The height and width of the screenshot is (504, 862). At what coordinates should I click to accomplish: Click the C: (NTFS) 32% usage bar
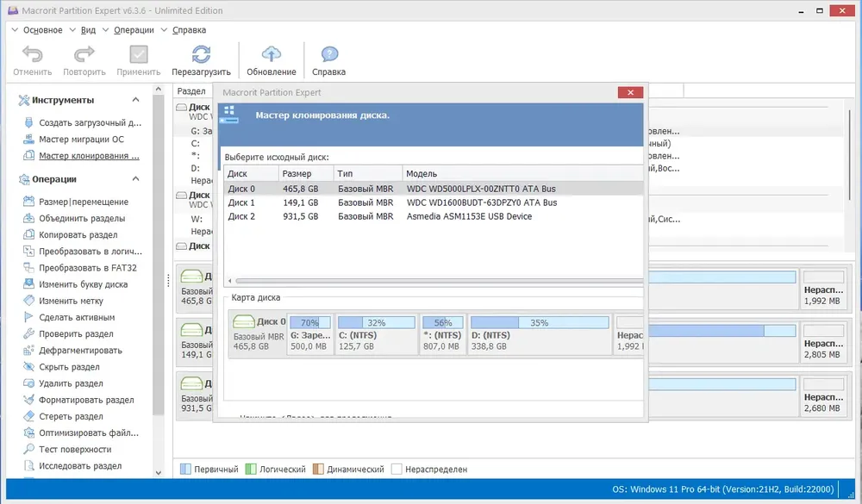(377, 322)
